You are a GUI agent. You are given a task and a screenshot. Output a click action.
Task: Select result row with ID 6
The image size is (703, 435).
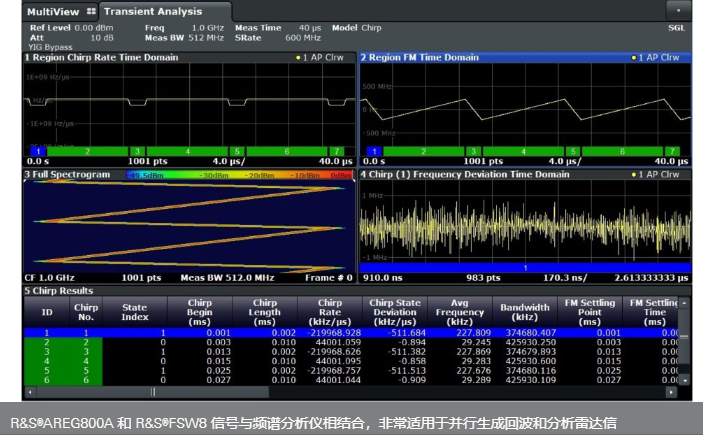coord(351,380)
